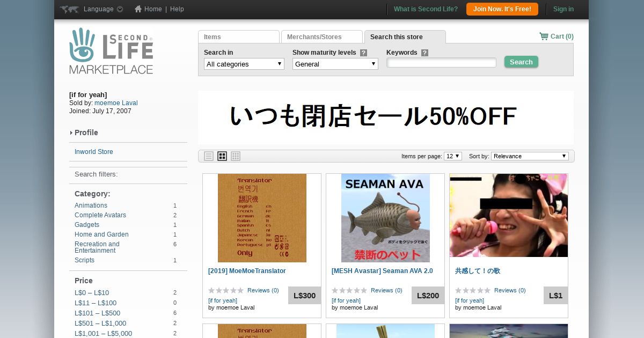The height and width of the screenshot is (338, 644).
Task: Click the maturity levels help icon
Action: 363,53
